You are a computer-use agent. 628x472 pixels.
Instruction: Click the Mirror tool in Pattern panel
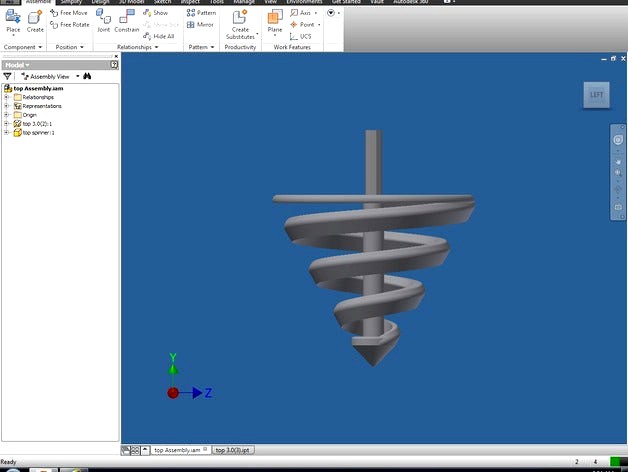tap(200, 24)
